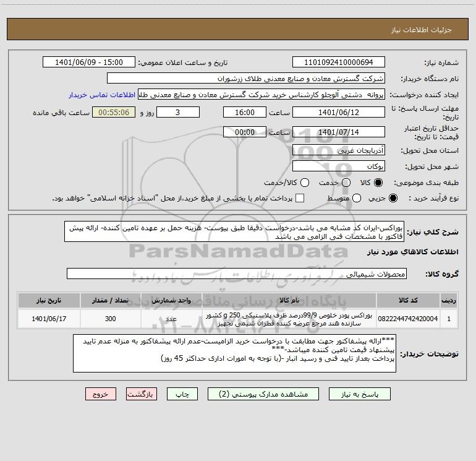Select the کالا radio button

click(x=378, y=183)
